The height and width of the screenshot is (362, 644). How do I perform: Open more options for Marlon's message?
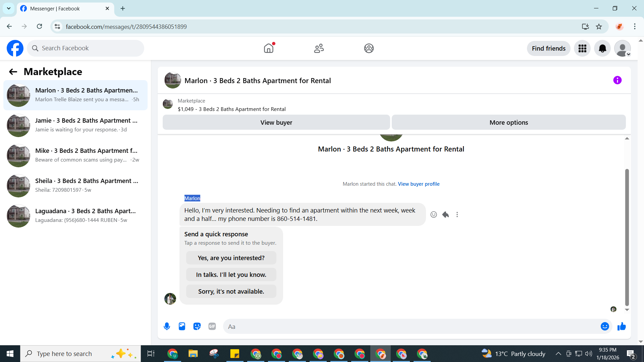[457, 215]
